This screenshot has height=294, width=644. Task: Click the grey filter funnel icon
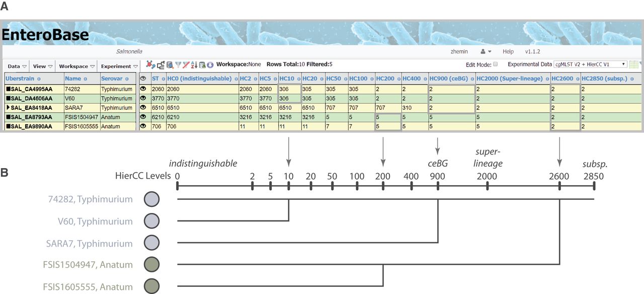click(x=178, y=64)
